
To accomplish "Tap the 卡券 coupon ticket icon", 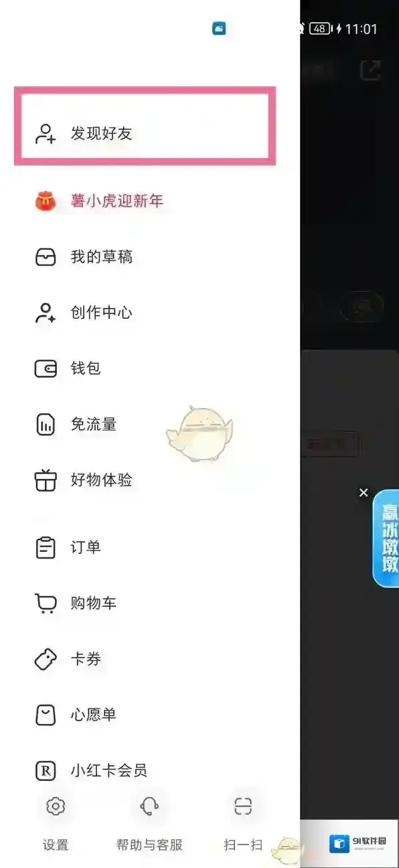I will [x=46, y=659].
